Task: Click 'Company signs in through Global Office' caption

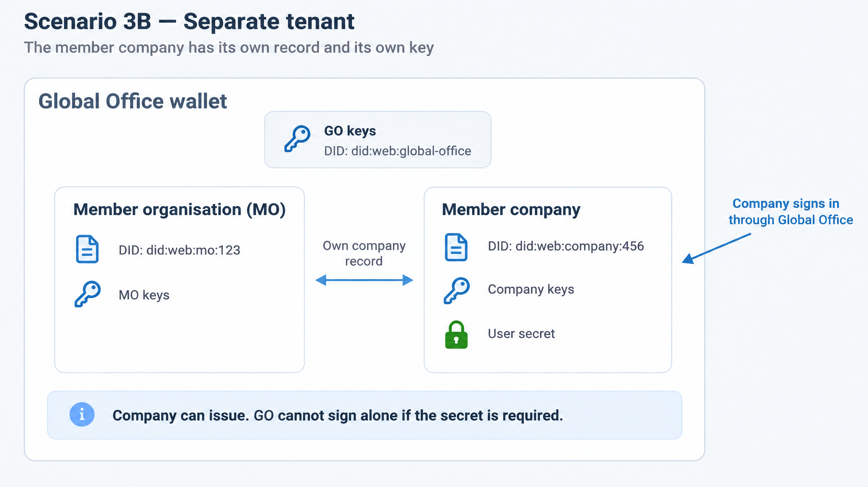Action: [x=791, y=211]
